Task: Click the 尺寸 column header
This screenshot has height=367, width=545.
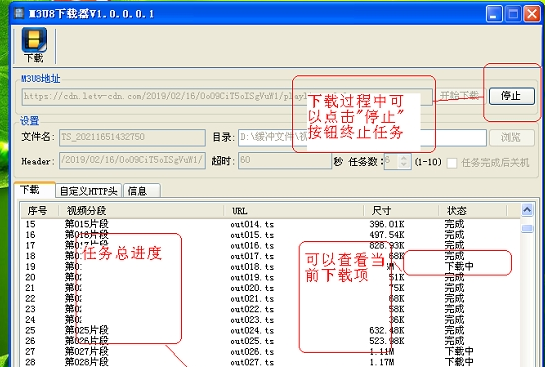Action: 400,211
